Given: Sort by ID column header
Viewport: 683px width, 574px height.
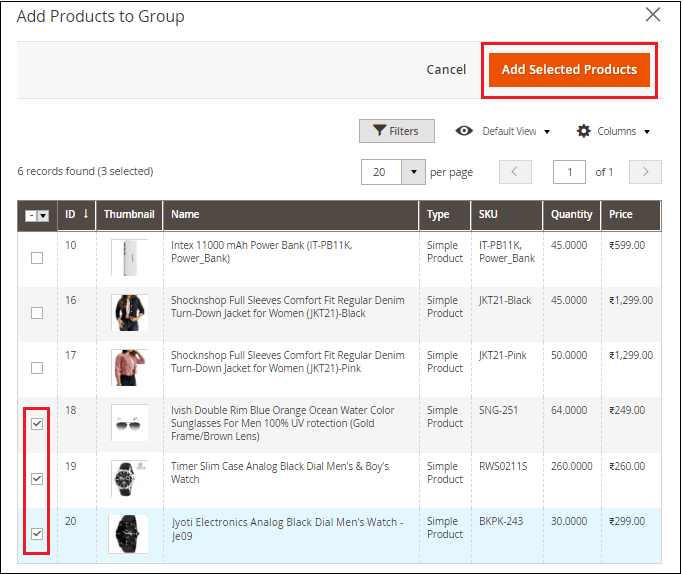Looking at the screenshot, I should (x=77, y=214).
